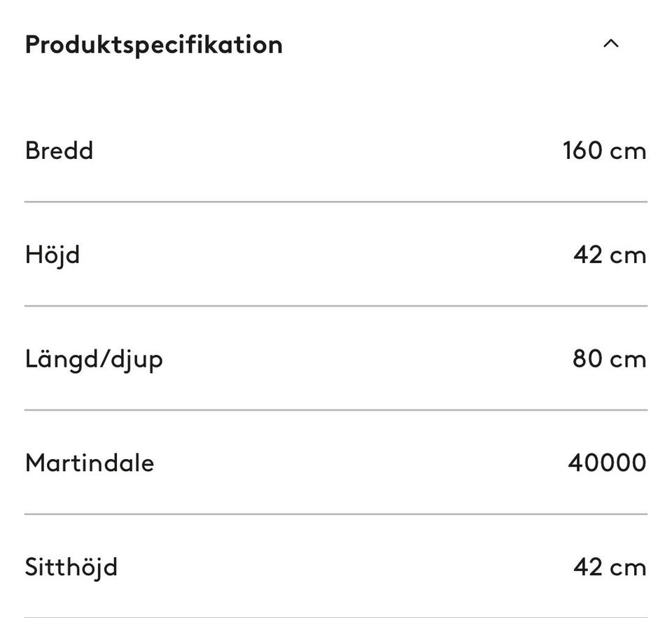Click the divider line below Bredd row

point(336,202)
